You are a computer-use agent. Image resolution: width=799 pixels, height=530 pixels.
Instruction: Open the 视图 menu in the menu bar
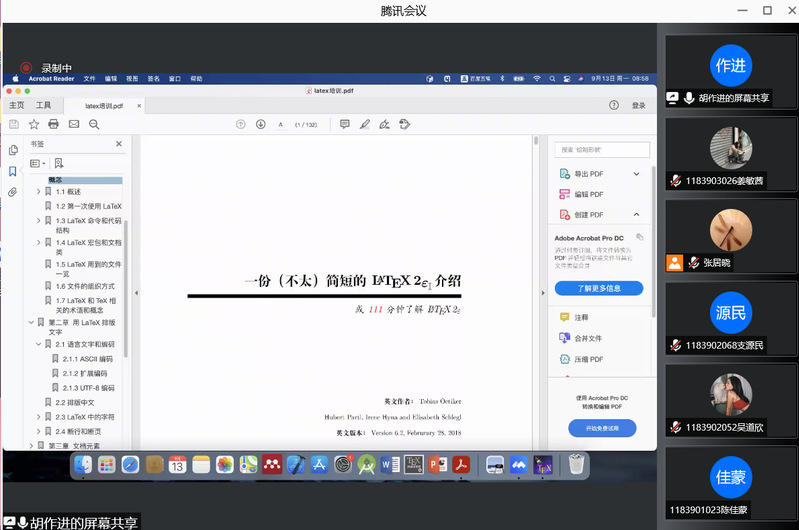(132, 78)
